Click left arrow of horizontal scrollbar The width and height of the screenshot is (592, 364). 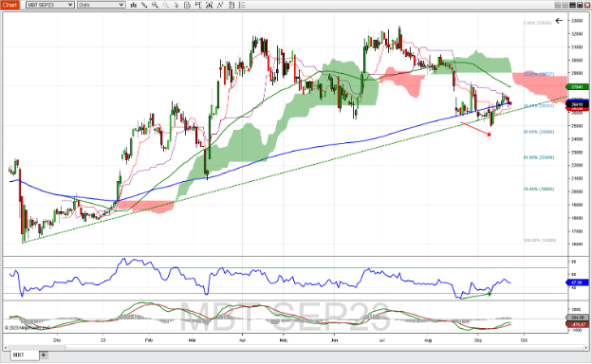point(6,347)
